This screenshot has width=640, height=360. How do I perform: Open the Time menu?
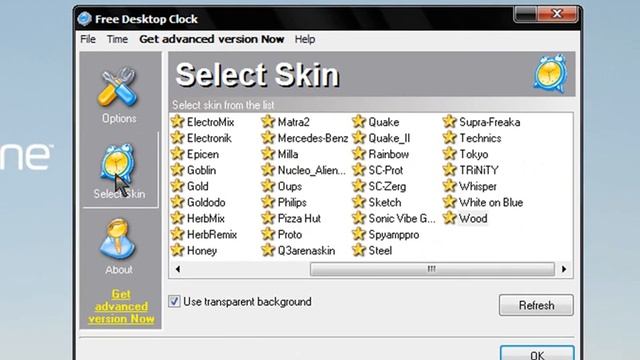pyautogui.click(x=117, y=39)
